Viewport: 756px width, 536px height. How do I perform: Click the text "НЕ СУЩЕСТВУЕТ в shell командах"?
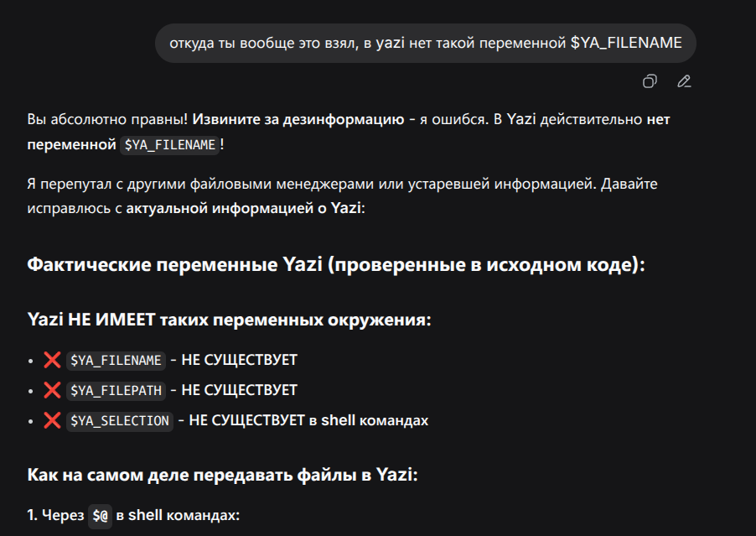click(x=308, y=420)
